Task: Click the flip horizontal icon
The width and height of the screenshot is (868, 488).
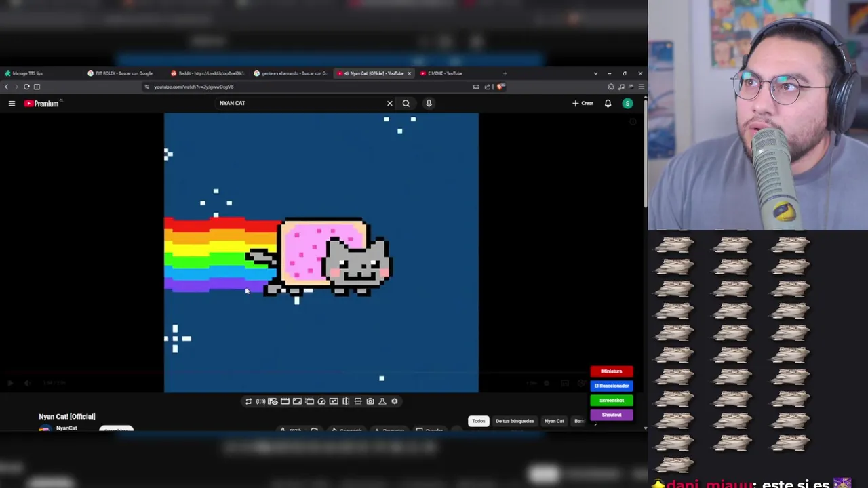Action: [346, 401]
